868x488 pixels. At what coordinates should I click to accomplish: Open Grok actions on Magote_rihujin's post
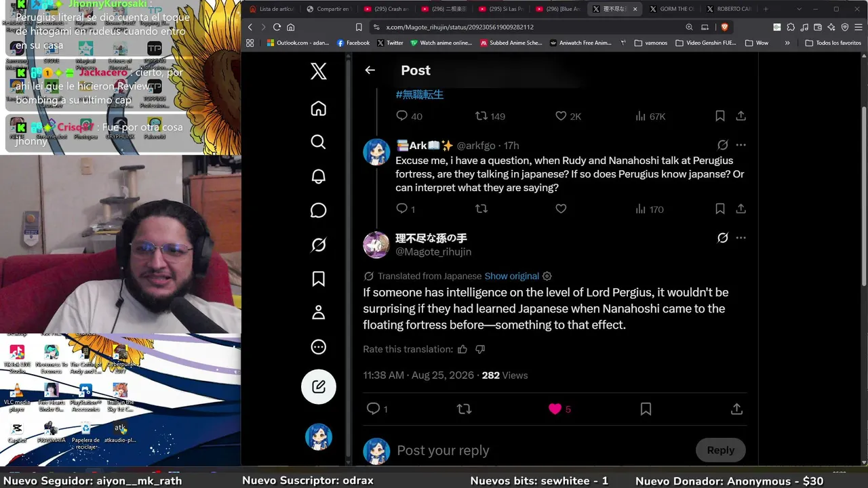click(x=723, y=238)
